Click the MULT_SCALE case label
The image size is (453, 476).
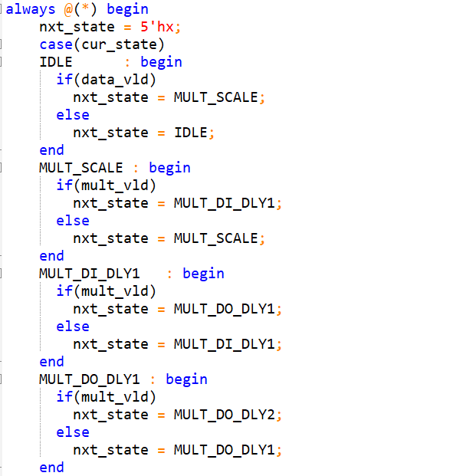tap(81, 168)
